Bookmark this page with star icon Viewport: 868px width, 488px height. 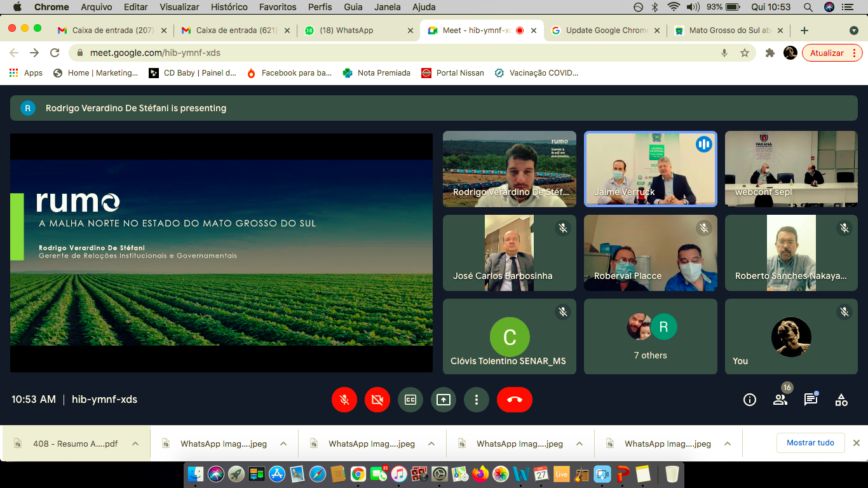(745, 53)
